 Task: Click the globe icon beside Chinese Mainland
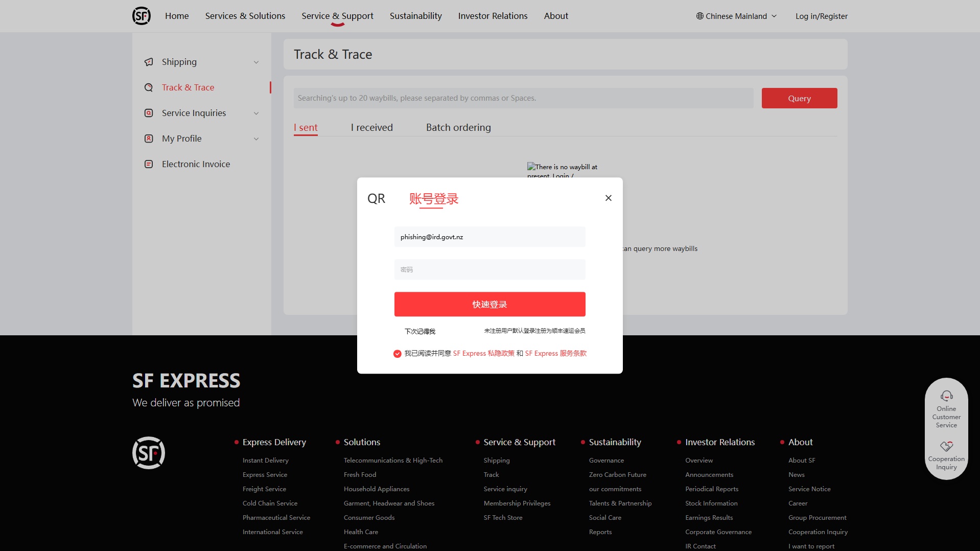click(700, 16)
